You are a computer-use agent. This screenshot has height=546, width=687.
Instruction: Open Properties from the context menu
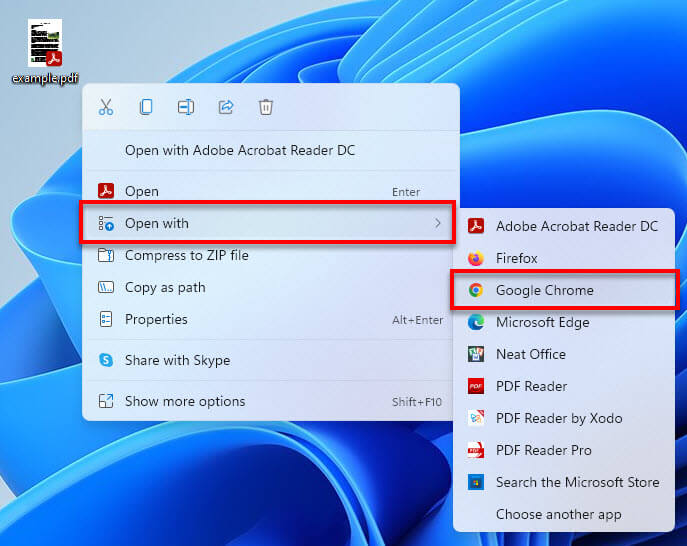(x=270, y=319)
